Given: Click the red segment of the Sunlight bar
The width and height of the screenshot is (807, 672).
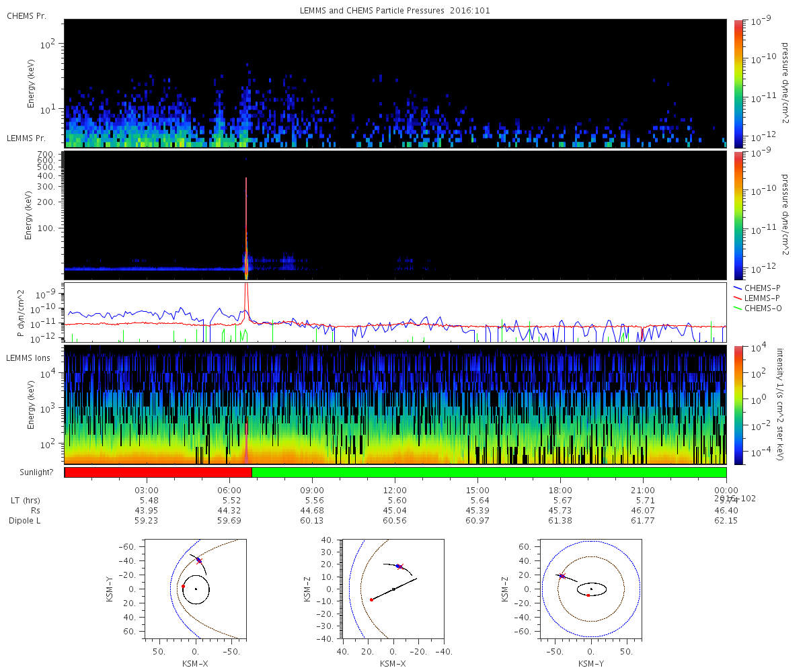Looking at the screenshot, I should pos(158,472).
